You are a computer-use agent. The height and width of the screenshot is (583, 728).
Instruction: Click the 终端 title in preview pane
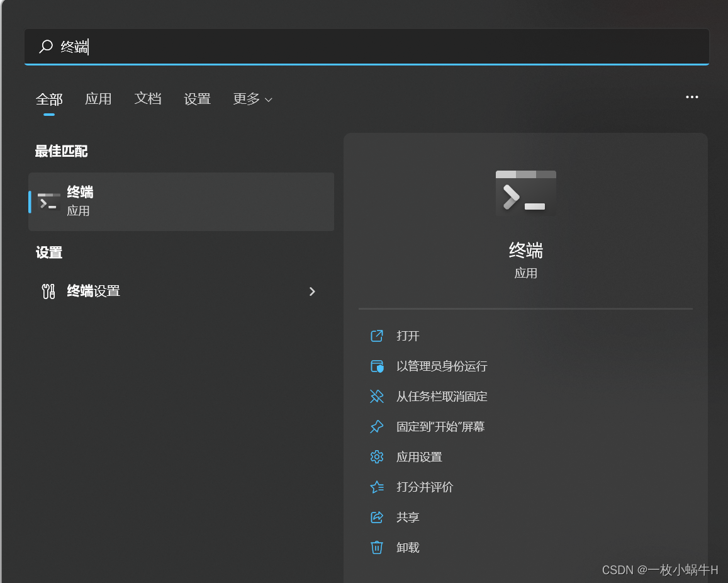click(525, 251)
